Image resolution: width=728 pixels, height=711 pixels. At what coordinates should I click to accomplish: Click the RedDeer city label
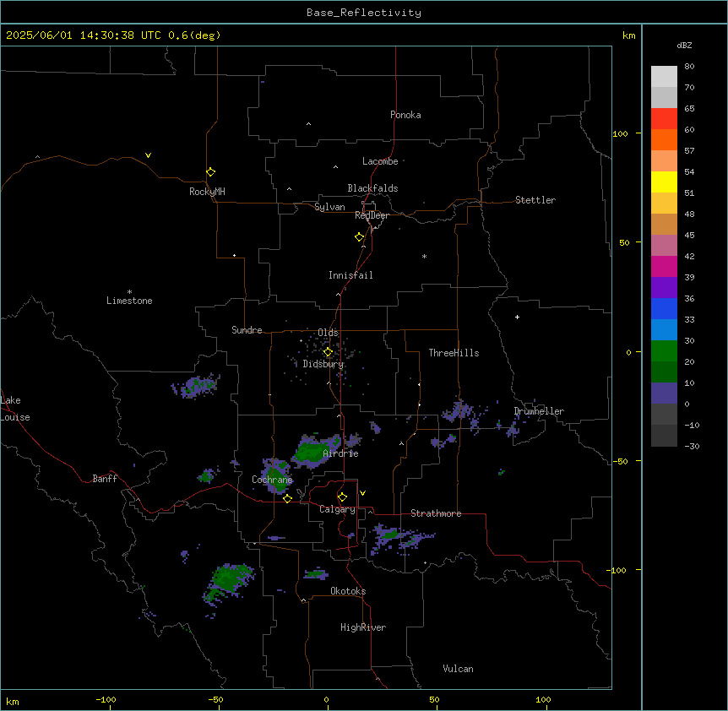pyautogui.click(x=372, y=215)
